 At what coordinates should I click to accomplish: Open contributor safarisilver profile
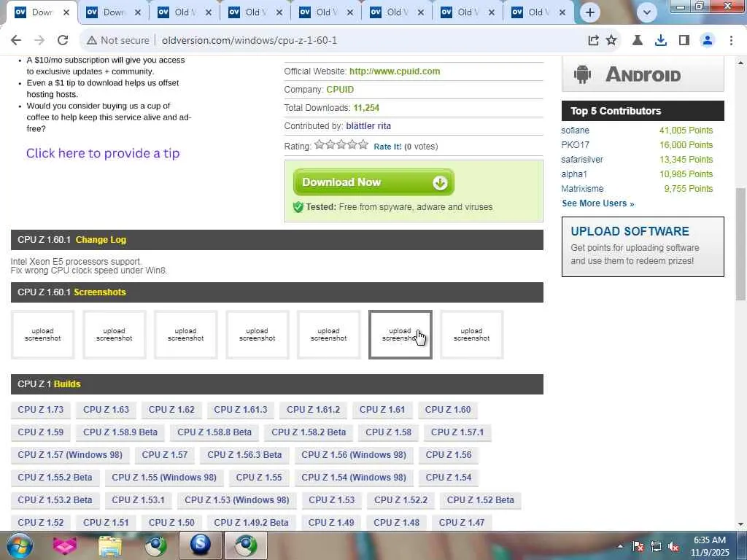tap(581, 160)
